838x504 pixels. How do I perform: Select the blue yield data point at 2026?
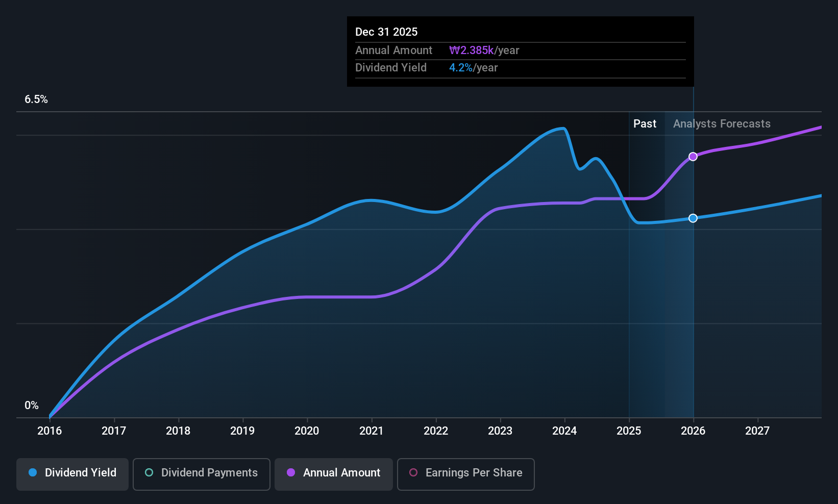[693, 218]
